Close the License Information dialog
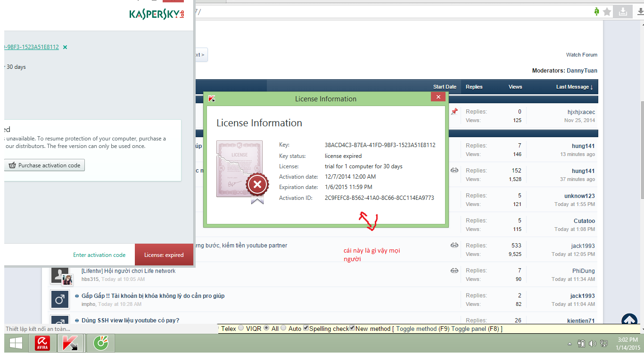This screenshot has height=362, width=644. click(x=438, y=97)
